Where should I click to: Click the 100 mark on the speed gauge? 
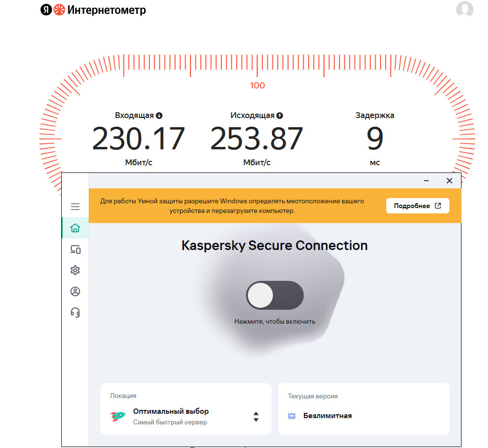[258, 85]
